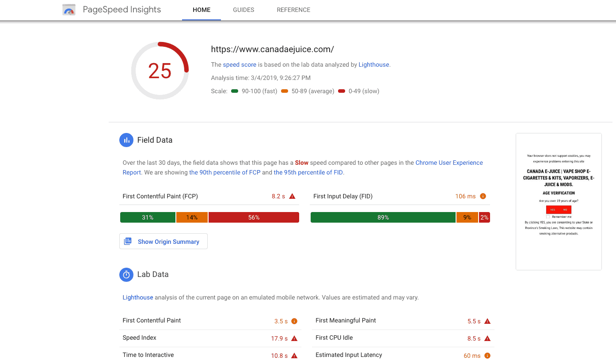Click the red Slow word in description
616x364 pixels.
pos(302,163)
